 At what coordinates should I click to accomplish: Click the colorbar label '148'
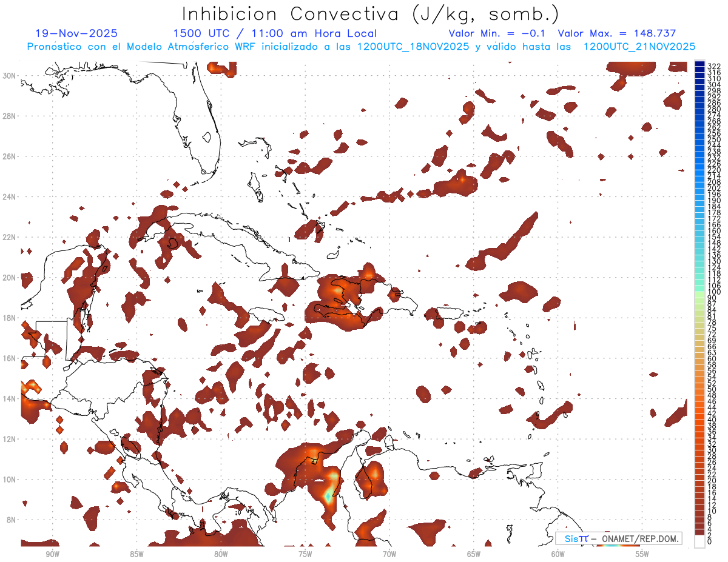(x=713, y=243)
